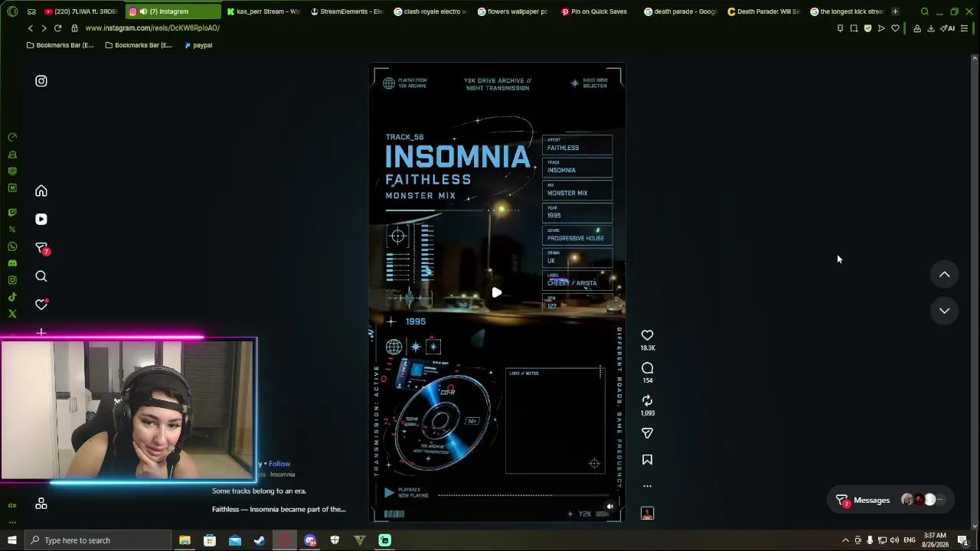
Task: Switch to the StreamElements tab
Action: [x=347, y=11]
